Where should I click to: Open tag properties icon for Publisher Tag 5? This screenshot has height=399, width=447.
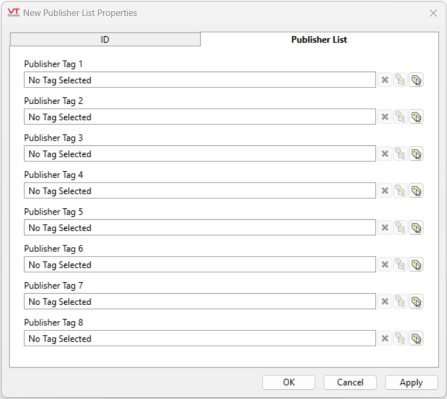416,228
